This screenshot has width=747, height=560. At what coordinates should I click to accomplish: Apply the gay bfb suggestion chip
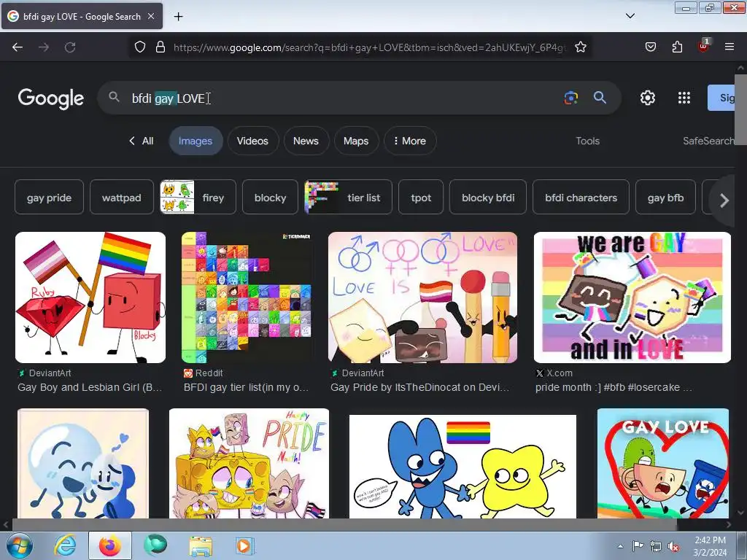pyautogui.click(x=665, y=197)
